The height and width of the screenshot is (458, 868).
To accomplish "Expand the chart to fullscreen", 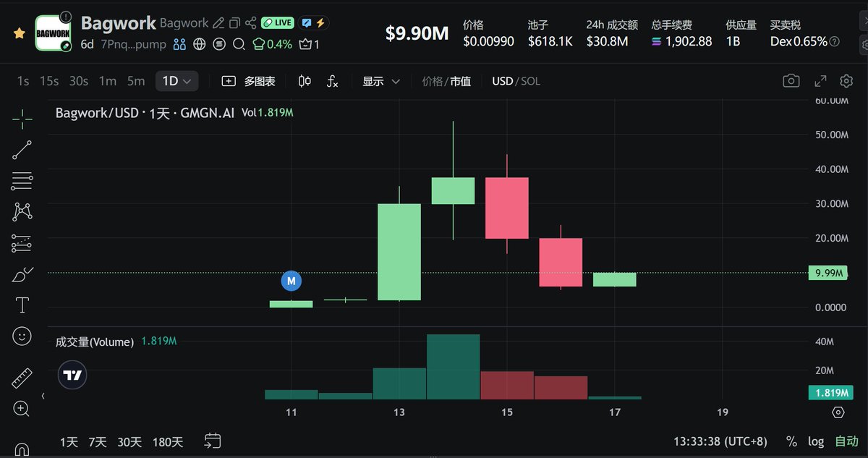I will [820, 81].
